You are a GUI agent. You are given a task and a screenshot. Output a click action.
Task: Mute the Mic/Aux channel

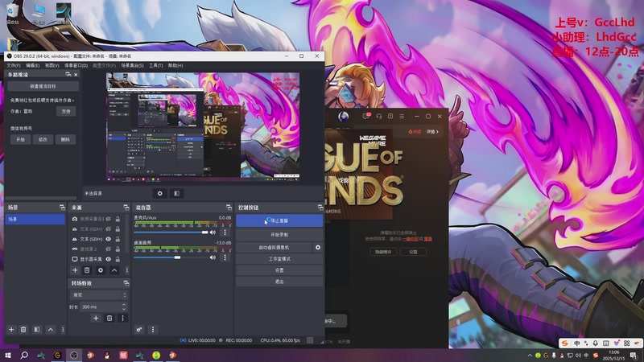pos(213,232)
